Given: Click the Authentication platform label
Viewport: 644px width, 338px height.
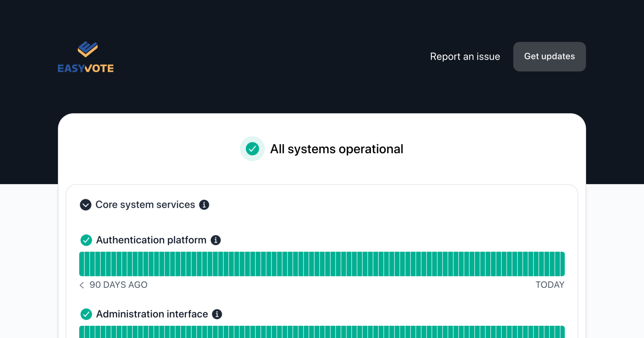Looking at the screenshot, I should (x=151, y=240).
